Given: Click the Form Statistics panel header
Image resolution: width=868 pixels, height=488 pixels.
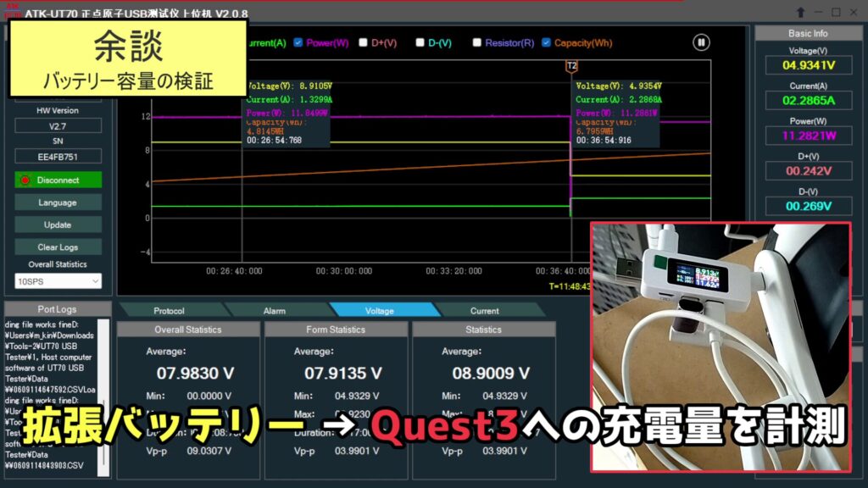Looking at the screenshot, I should tap(336, 330).
